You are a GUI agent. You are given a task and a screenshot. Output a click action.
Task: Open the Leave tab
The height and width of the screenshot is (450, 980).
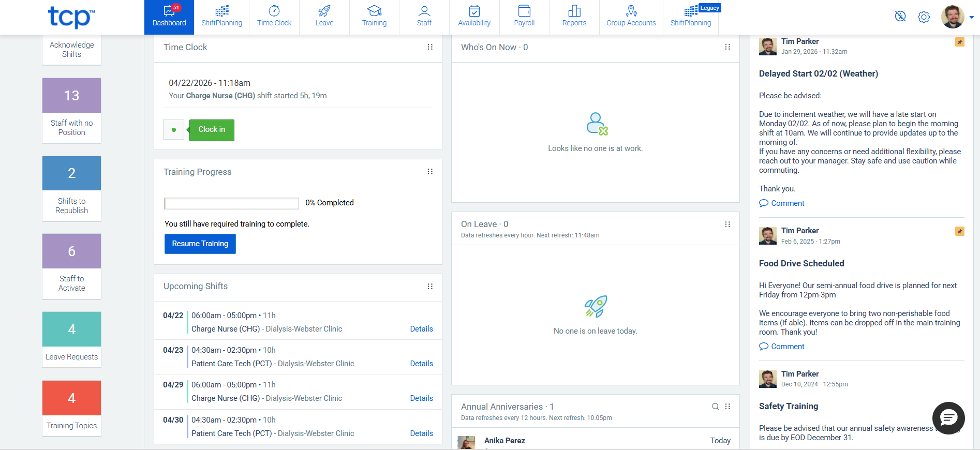click(x=324, y=17)
